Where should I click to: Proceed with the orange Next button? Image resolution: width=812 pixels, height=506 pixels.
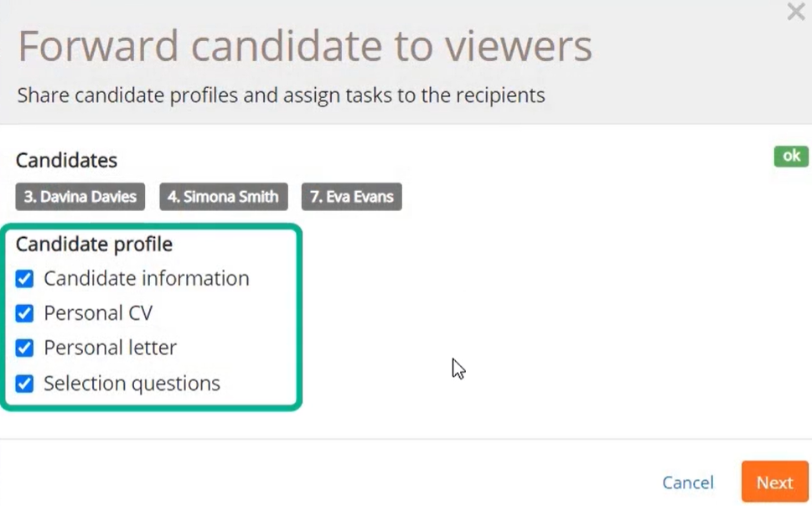775,482
